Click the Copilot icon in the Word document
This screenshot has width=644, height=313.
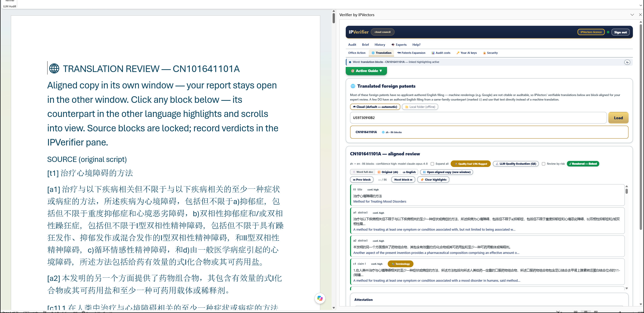pyautogui.click(x=320, y=298)
